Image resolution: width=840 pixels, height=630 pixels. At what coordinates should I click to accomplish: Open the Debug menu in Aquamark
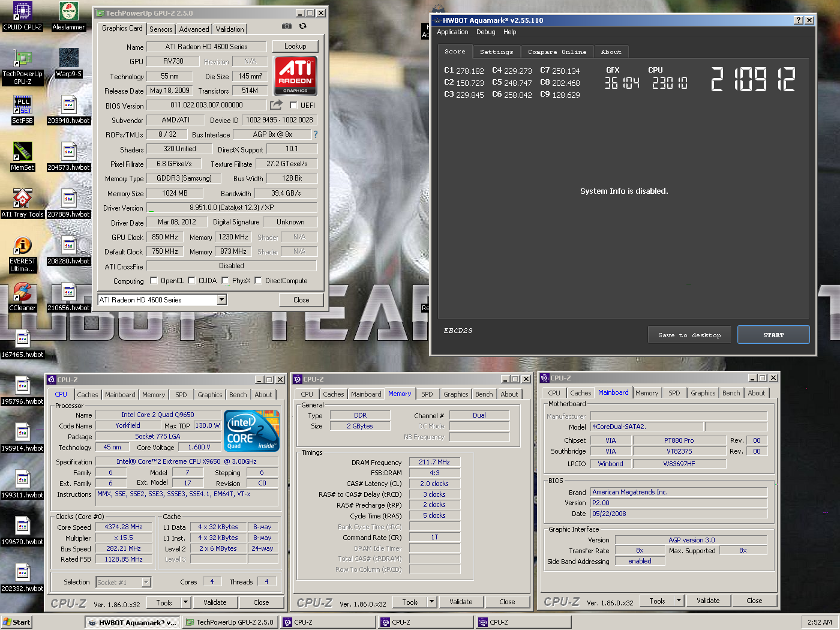(486, 32)
